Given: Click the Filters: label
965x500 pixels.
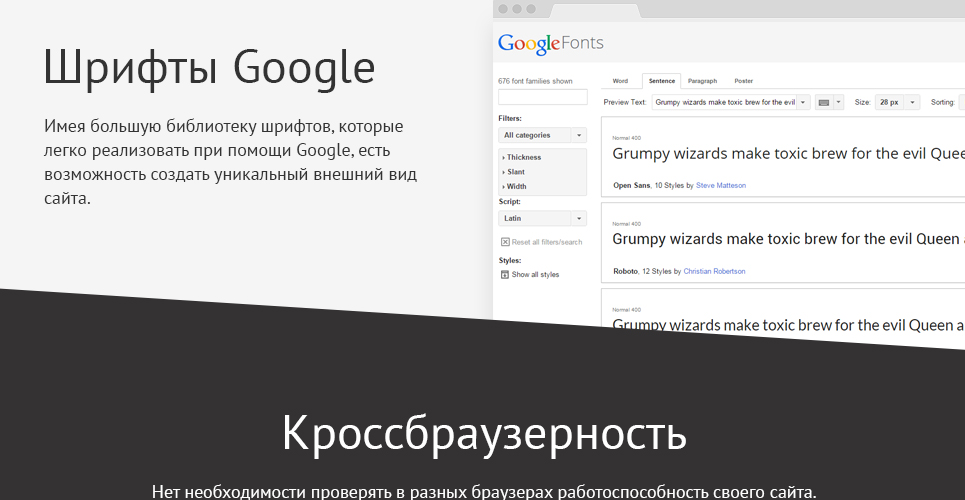Looking at the screenshot, I should click(510, 118).
